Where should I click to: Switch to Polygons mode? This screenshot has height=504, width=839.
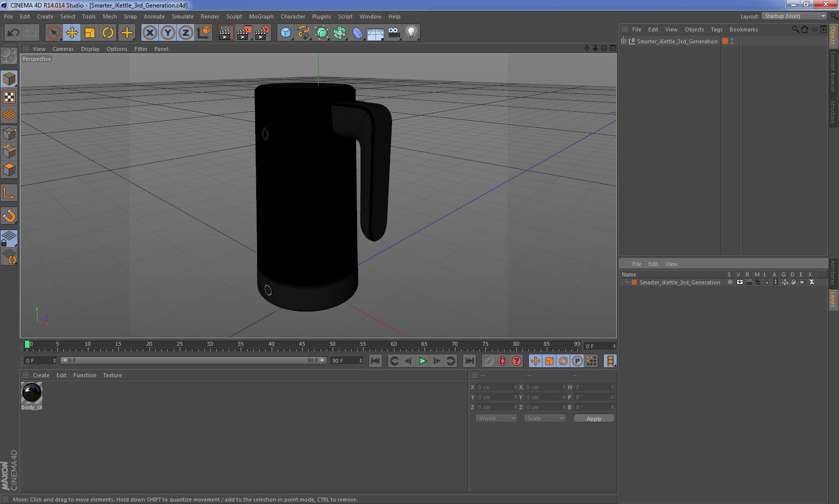9,170
